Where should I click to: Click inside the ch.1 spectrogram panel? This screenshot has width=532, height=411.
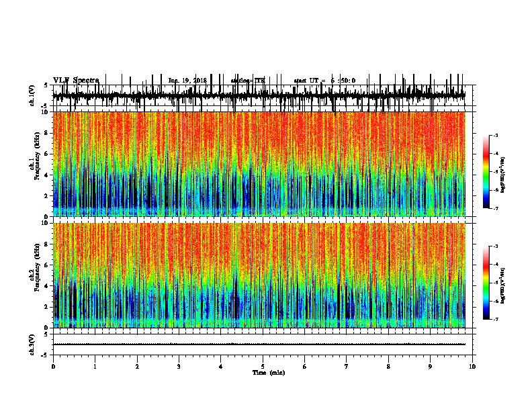coord(259,164)
